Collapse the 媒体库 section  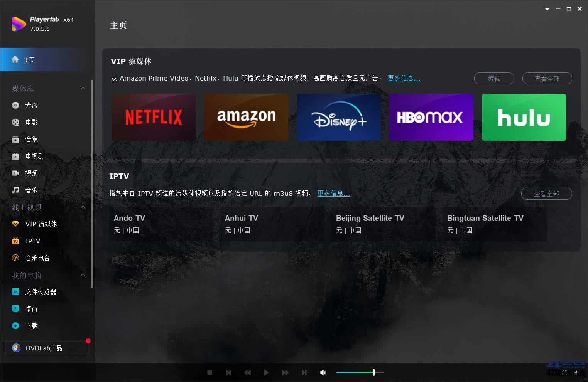[x=83, y=88]
